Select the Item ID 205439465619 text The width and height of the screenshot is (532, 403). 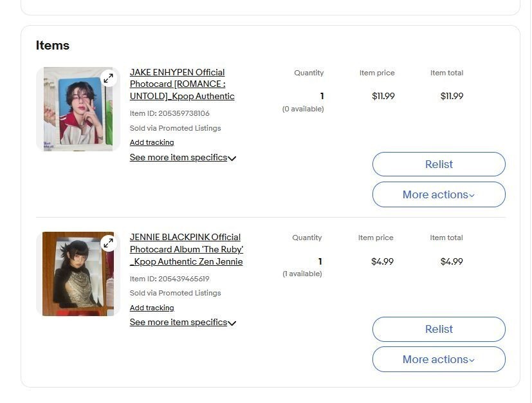point(169,279)
